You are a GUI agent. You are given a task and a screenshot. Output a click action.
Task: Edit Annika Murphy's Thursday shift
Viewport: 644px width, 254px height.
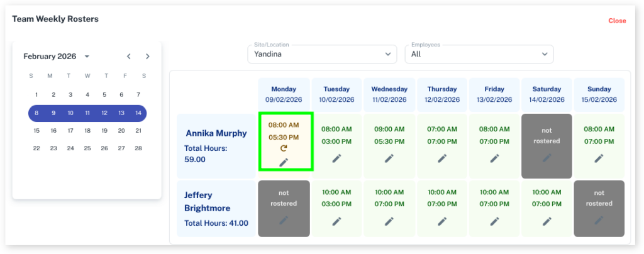coord(442,158)
